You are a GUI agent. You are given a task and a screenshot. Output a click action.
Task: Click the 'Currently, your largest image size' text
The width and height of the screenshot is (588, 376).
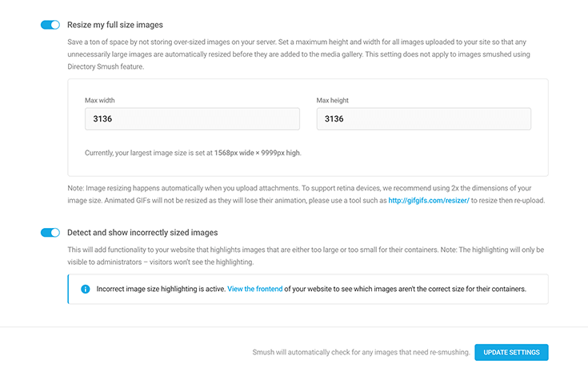pyautogui.click(x=193, y=153)
